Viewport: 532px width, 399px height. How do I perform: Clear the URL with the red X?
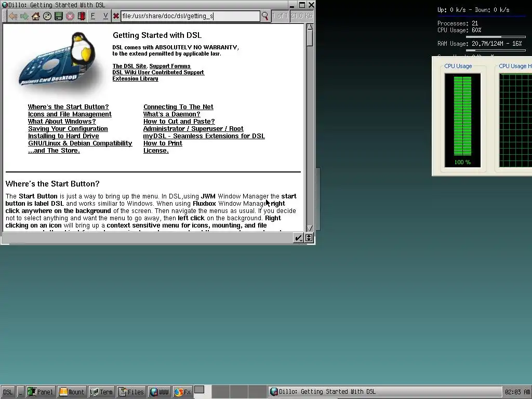click(x=116, y=16)
